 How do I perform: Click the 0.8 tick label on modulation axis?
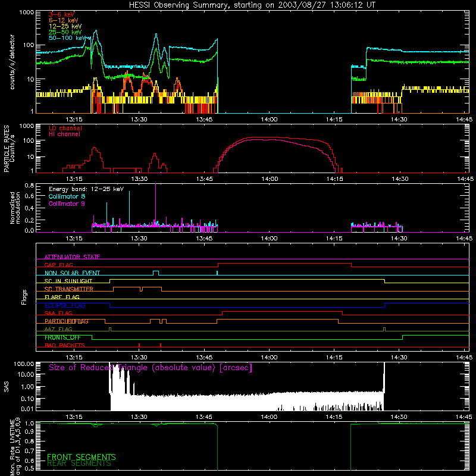click(x=29, y=186)
